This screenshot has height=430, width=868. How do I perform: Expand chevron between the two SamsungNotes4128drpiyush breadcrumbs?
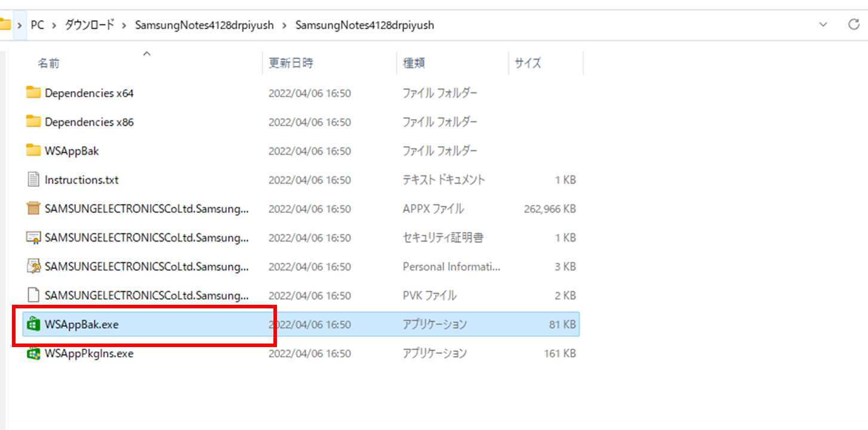[284, 26]
